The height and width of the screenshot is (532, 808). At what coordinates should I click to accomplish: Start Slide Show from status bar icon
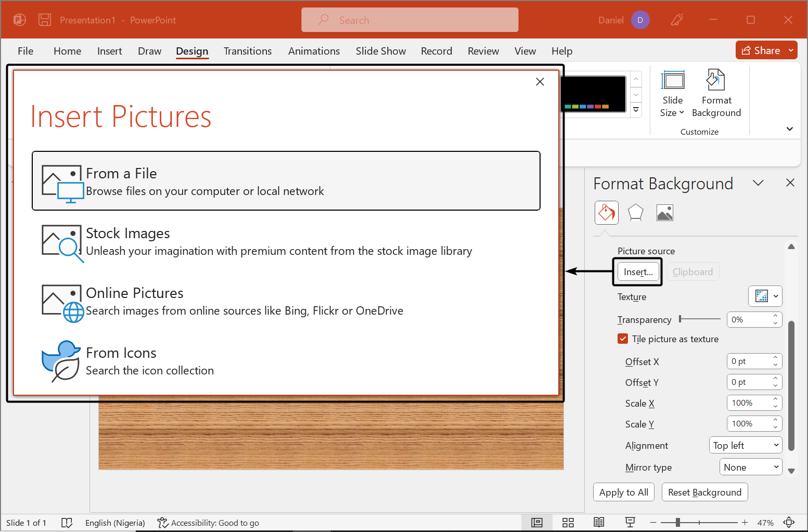[x=630, y=523]
